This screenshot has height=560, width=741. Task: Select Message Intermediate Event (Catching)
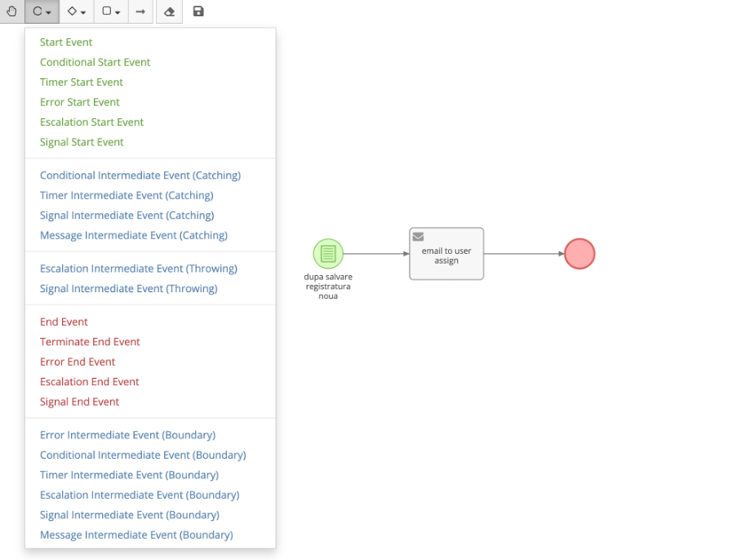tap(134, 235)
